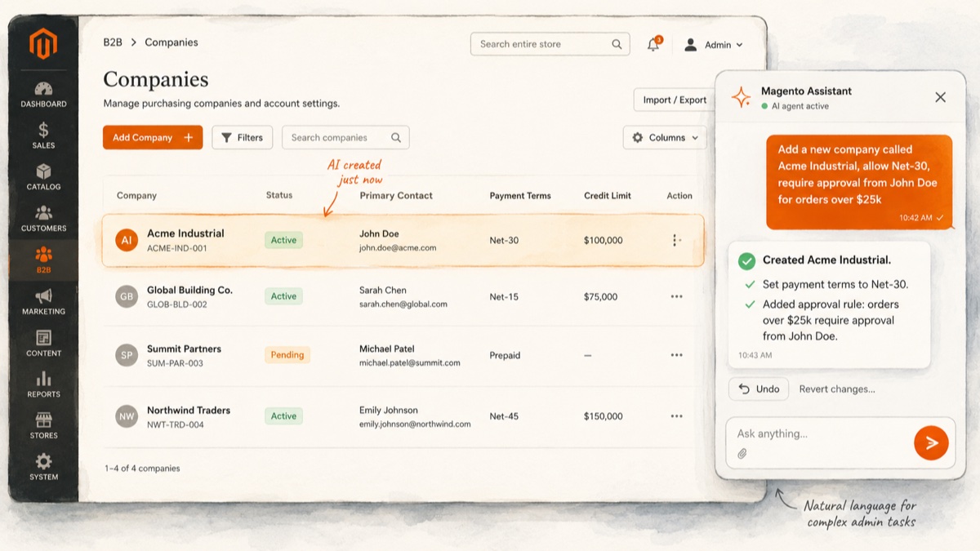
Task: Open actions menu for Global Building Co.
Action: pos(676,296)
